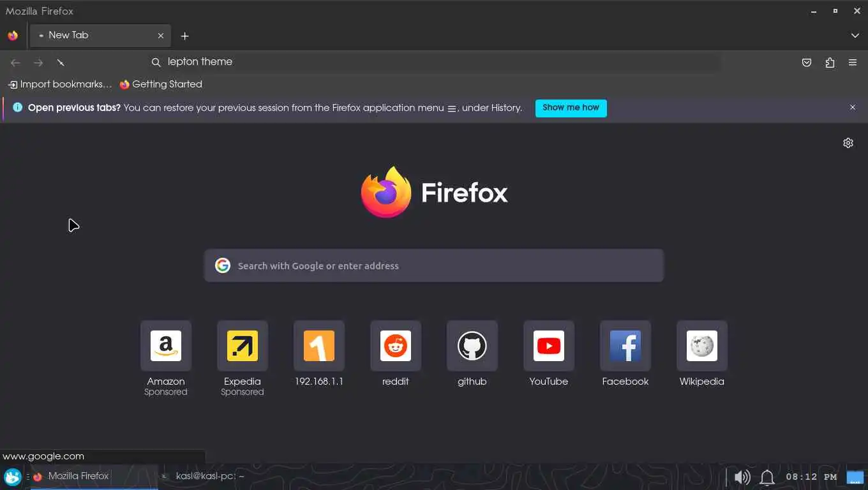Click the 08:12 PM clock

click(811, 477)
